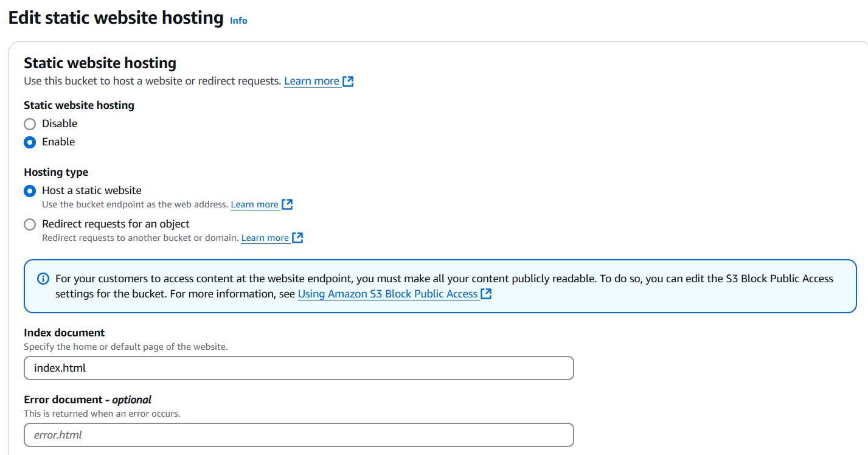The image size is (868, 455).
Task: Choose Host a static website radio option
Action: (30, 191)
